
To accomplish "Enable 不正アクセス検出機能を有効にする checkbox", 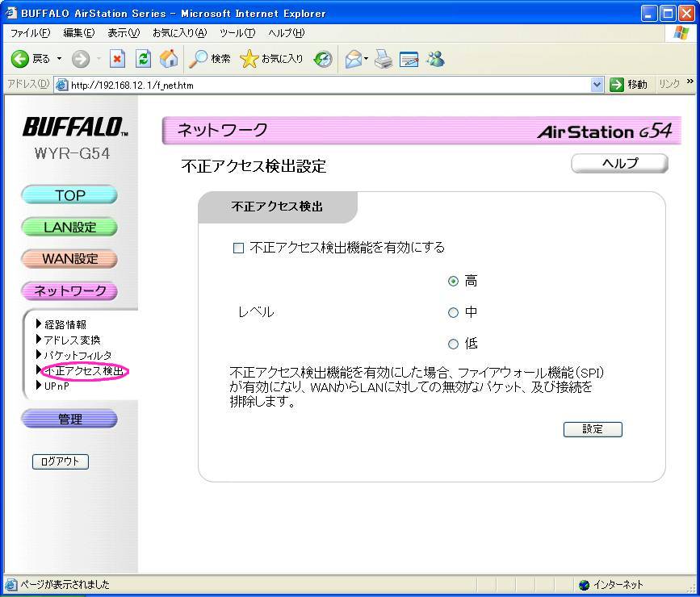I will coord(238,248).
